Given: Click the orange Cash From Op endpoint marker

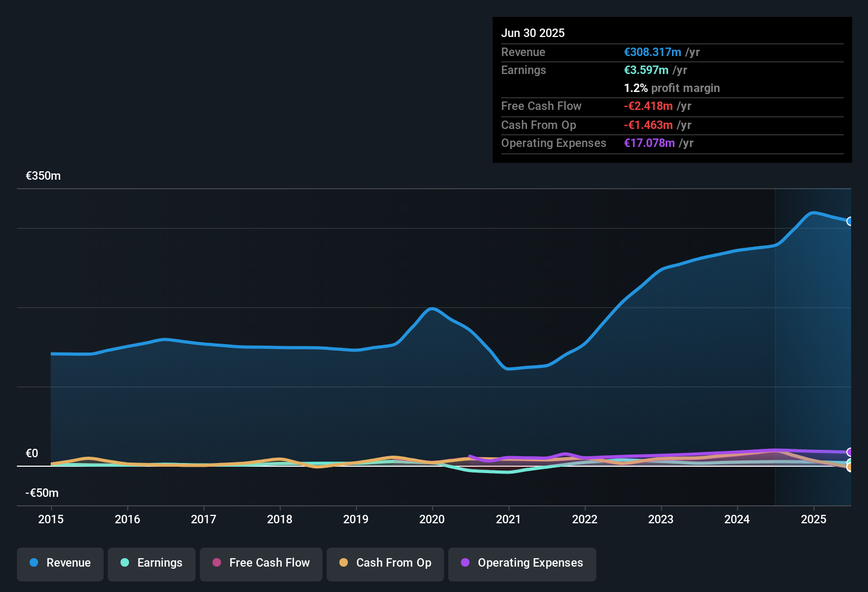Looking at the screenshot, I should (850, 468).
